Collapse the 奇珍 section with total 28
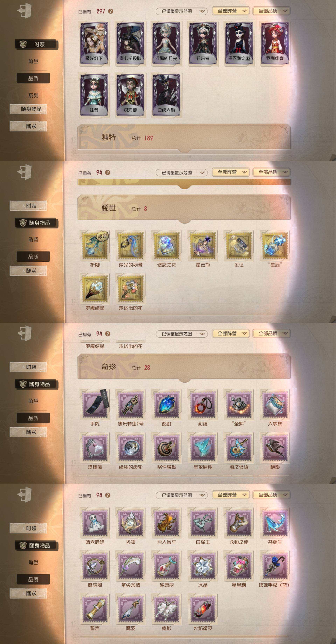This screenshot has width=336, height=644. click(x=184, y=367)
